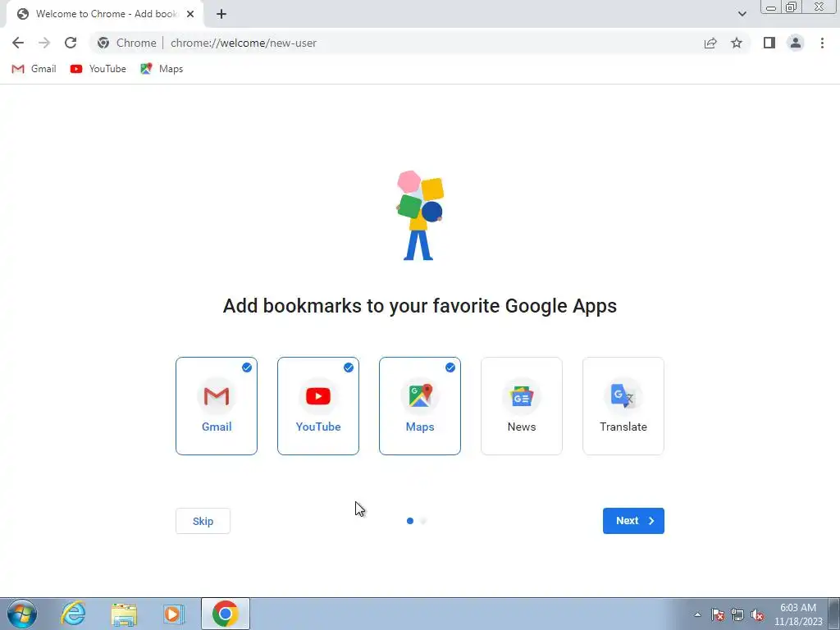The image size is (840, 630).
Task: Open Windows Media Player from the taskbar
Action: pyautogui.click(x=173, y=614)
